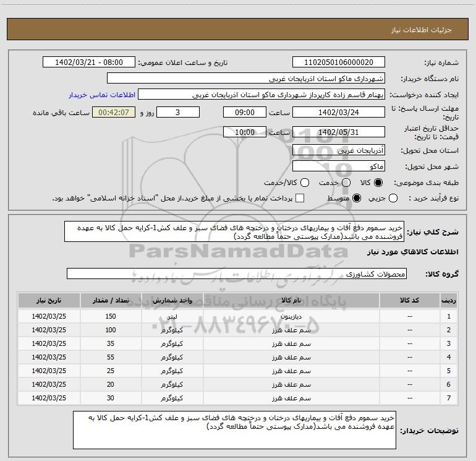Choose the متوسط purchase type radio
The image size is (476, 461).
click(x=357, y=199)
